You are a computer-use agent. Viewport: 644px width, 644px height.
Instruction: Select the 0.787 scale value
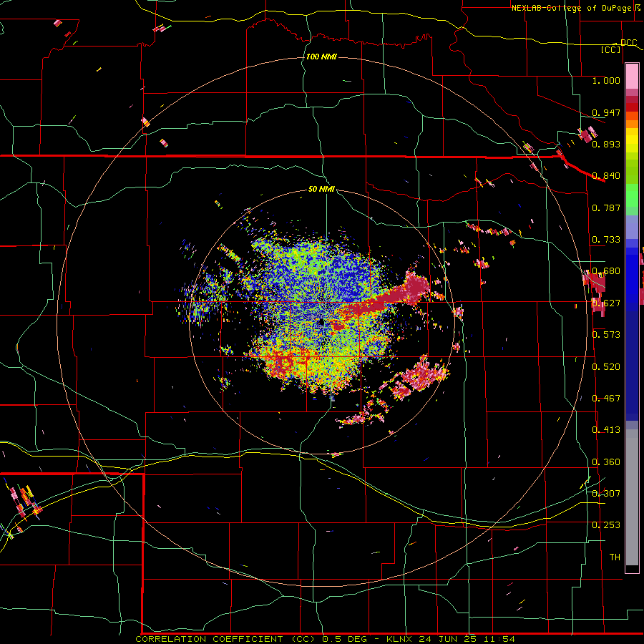606,208
